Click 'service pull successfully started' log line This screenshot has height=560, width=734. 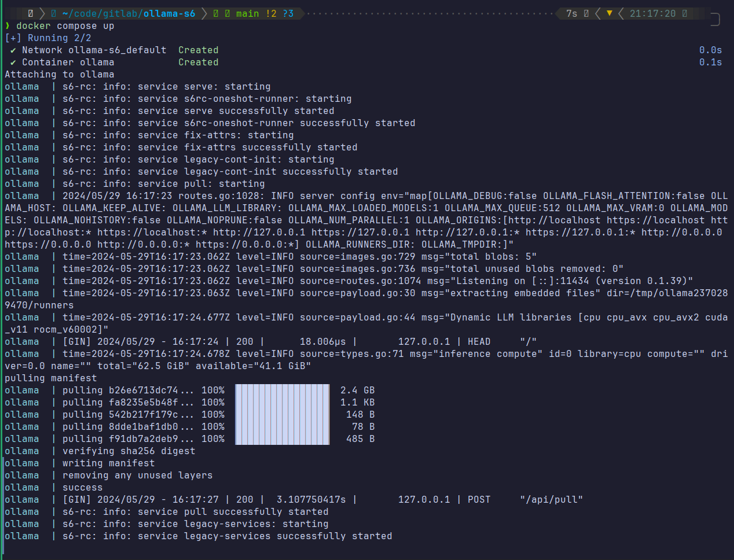pos(233,512)
